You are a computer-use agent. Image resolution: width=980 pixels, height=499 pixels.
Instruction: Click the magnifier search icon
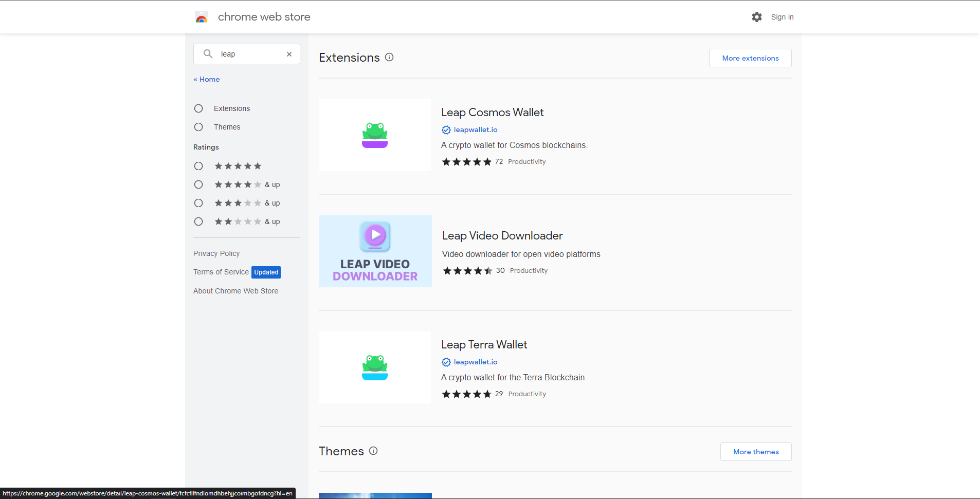pos(208,54)
